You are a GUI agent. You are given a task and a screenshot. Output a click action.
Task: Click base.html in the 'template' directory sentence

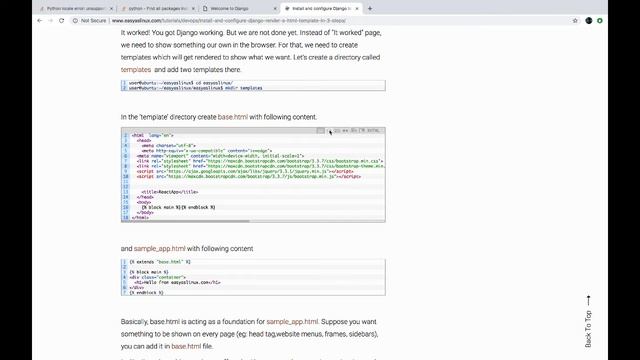pyautogui.click(x=233, y=117)
